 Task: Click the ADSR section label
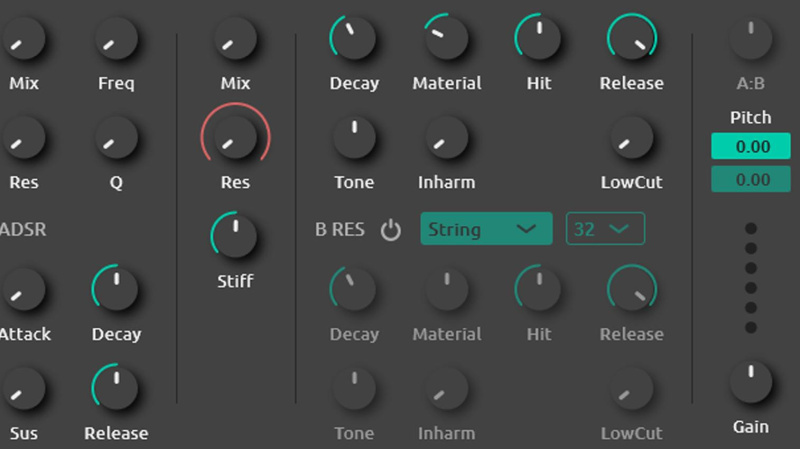[x=23, y=230]
